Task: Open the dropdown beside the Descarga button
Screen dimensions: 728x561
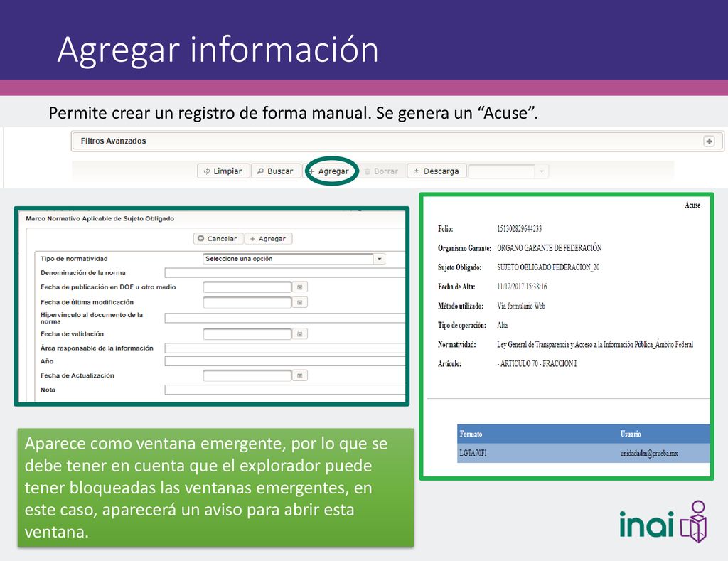Action: click(x=541, y=171)
